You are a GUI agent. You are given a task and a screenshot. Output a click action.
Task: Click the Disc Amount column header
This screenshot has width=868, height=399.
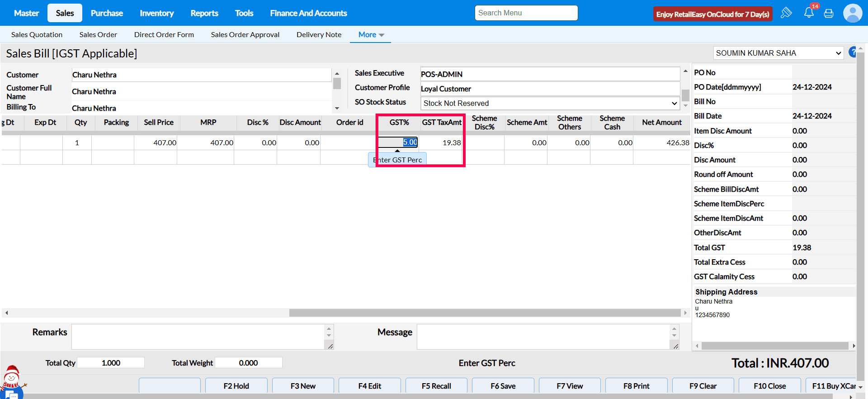[x=300, y=123]
